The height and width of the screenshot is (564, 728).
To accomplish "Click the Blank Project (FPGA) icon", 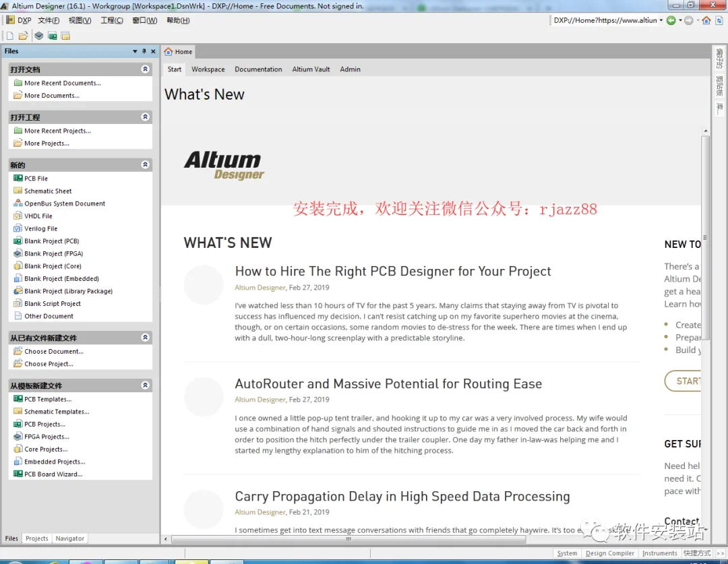I will click(x=18, y=253).
